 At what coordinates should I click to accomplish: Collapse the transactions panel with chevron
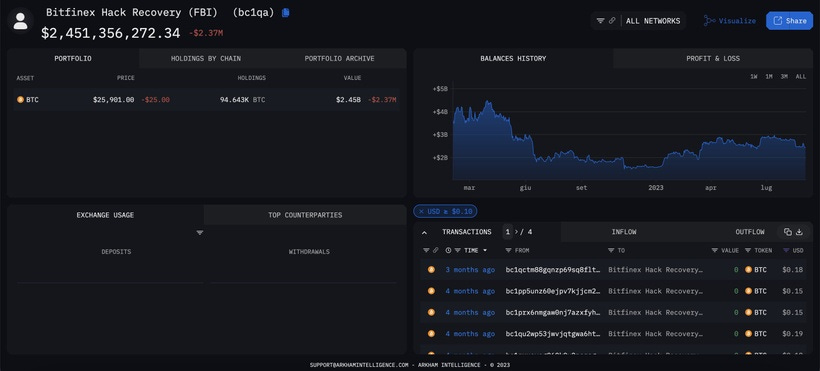(424, 232)
